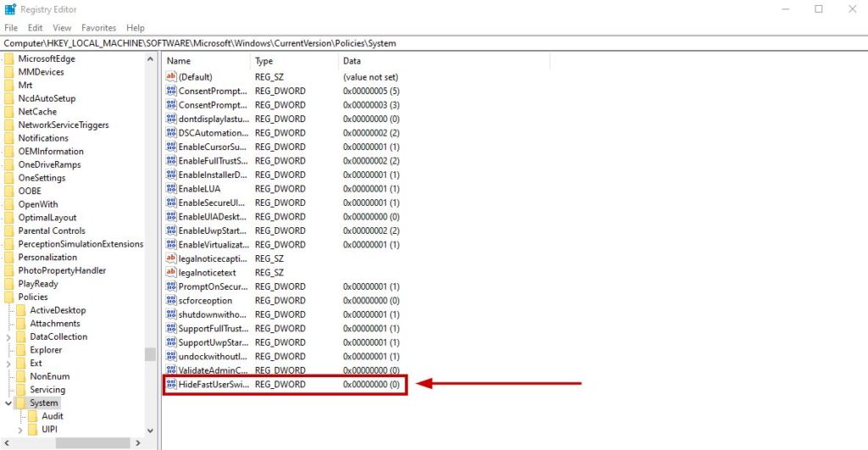Click the string icon beside legalnoticetext
The height and width of the screenshot is (450, 868).
pyautogui.click(x=171, y=272)
